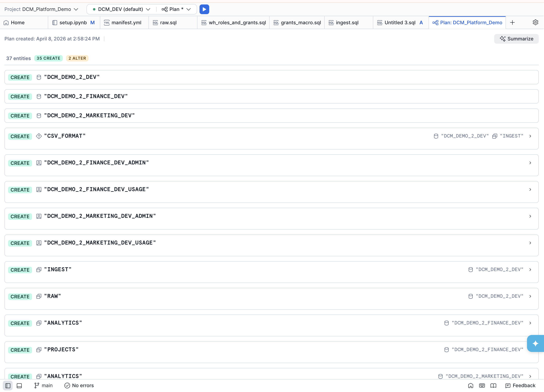Click the No errors status indicator
This screenshot has height=392, width=544.
click(79, 386)
